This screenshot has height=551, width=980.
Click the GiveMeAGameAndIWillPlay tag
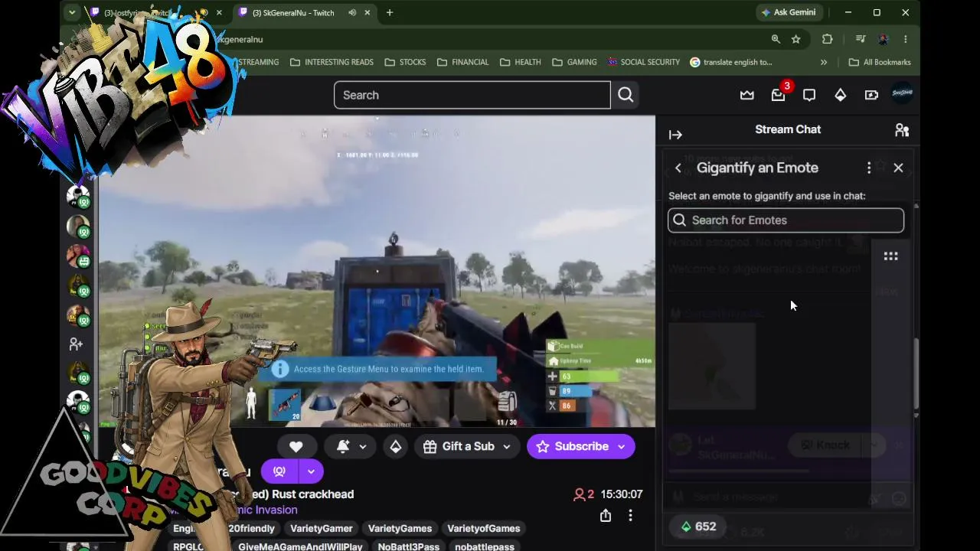pyautogui.click(x=300, y=546)
